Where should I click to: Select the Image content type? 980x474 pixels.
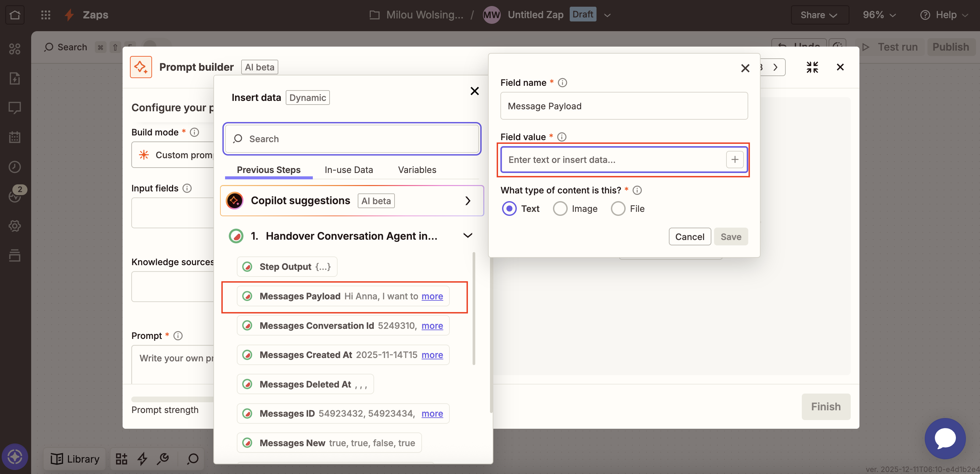(x=560, y=209)
